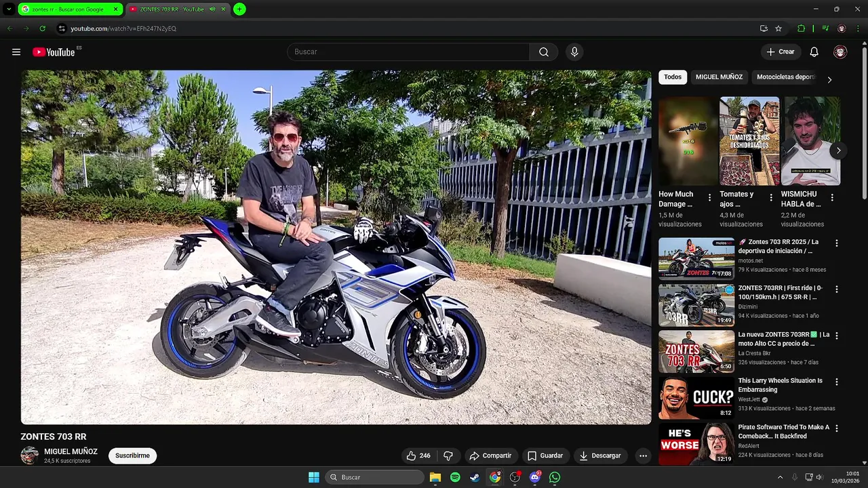Open the MIGUEL MUÑOZ channel avatar
This screenshot has width=868, height=488.
pyautogui.click(x=29, y=455)
